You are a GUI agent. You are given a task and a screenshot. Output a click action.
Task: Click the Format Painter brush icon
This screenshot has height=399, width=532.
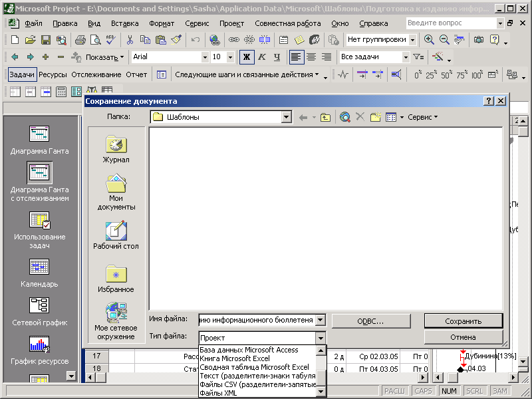coord(176,40)
